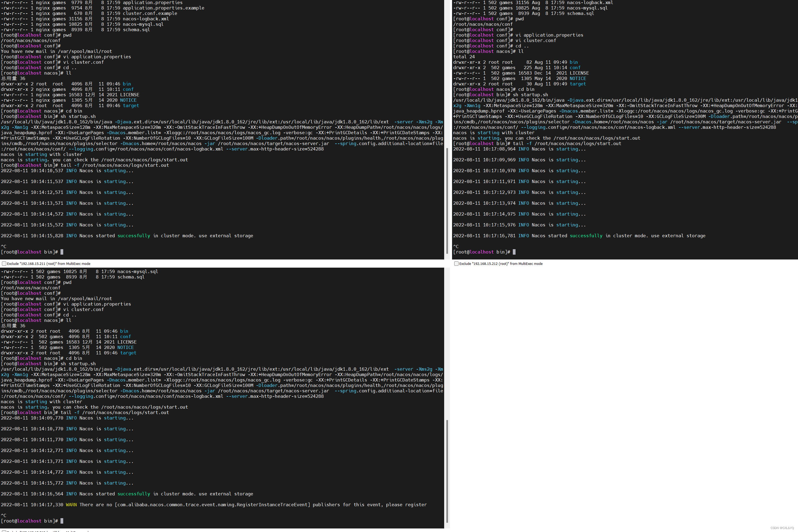Click the schema.sql file in the 212 terminal
The image size is (798, 532).
[581, 13]
